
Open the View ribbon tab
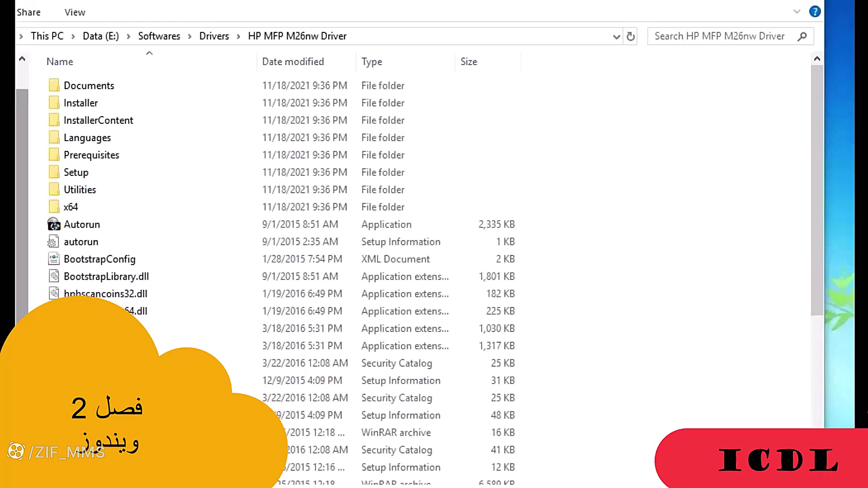pos(75,12)
